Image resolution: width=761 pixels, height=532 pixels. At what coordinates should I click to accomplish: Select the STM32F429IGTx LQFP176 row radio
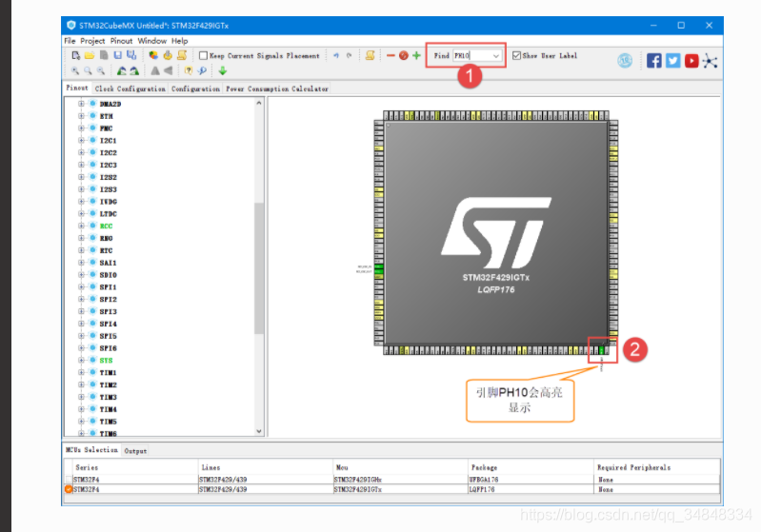point(69,489)
